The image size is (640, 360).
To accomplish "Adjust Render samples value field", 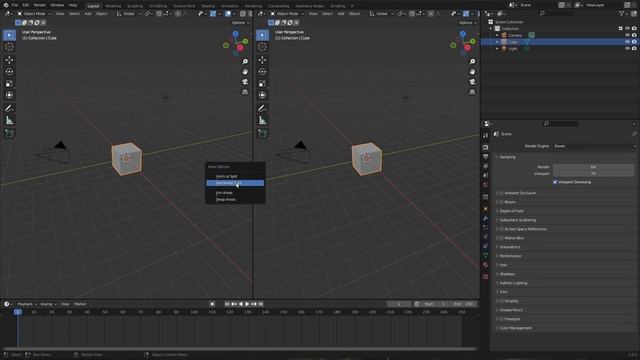I will click(593, 167).
